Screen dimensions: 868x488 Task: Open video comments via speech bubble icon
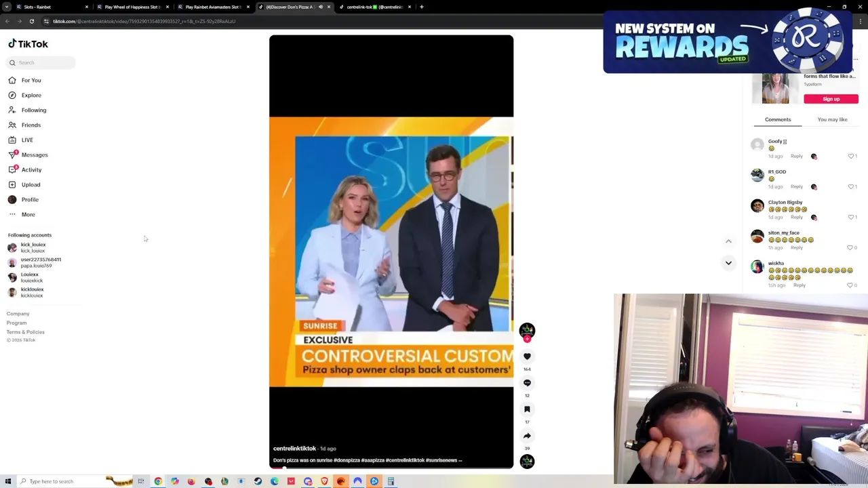click(527, 383)
